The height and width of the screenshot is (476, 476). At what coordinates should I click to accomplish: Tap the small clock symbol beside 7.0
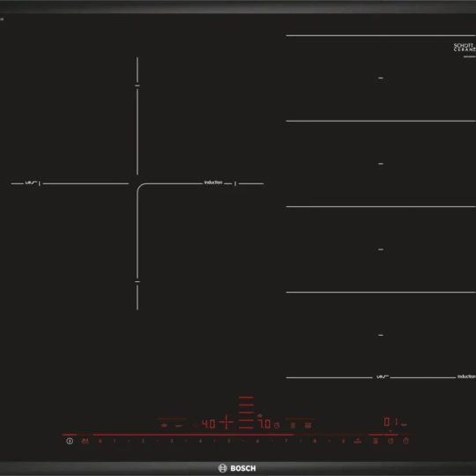277,425
